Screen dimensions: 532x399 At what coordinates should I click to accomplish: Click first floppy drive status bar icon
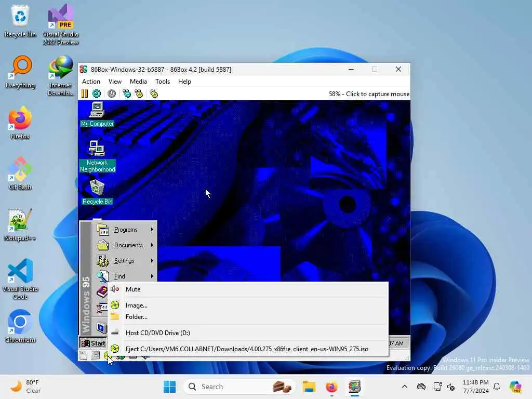(84, 355)
